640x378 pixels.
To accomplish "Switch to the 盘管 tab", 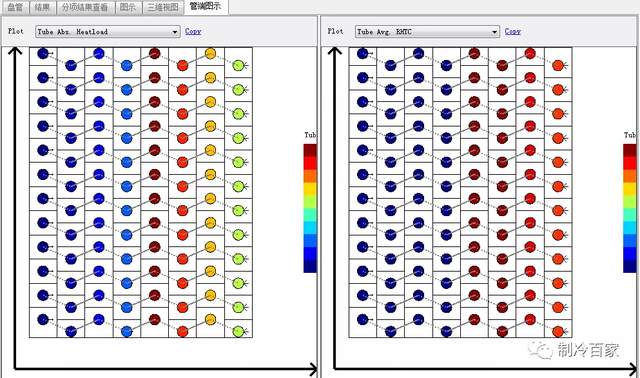I will 15,7.
